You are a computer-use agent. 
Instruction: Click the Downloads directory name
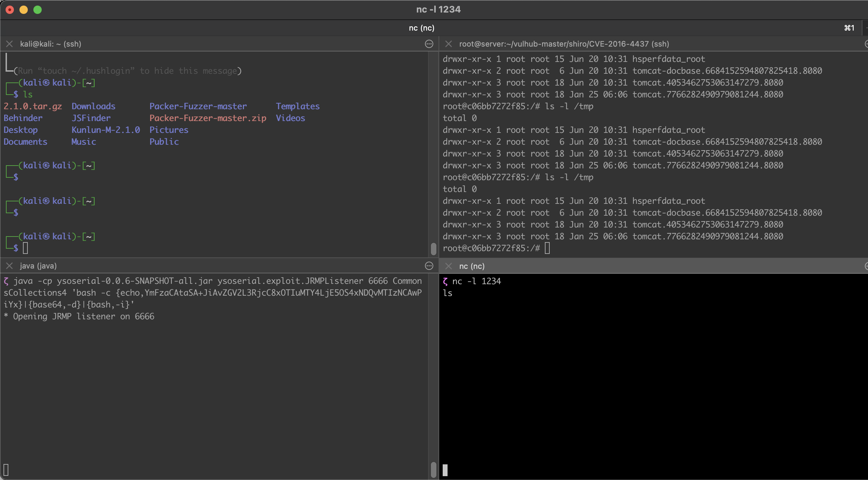[x=93, y=106]
